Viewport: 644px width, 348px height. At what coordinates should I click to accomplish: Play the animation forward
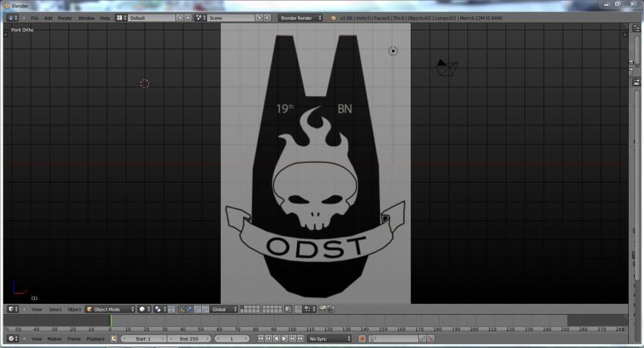[x=284, y=339]
